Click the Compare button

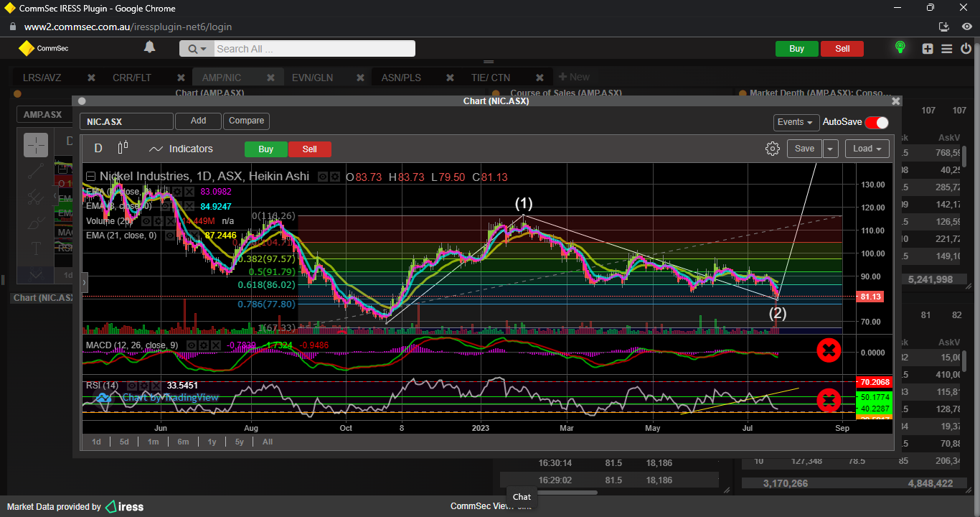[x=247, y=121]
